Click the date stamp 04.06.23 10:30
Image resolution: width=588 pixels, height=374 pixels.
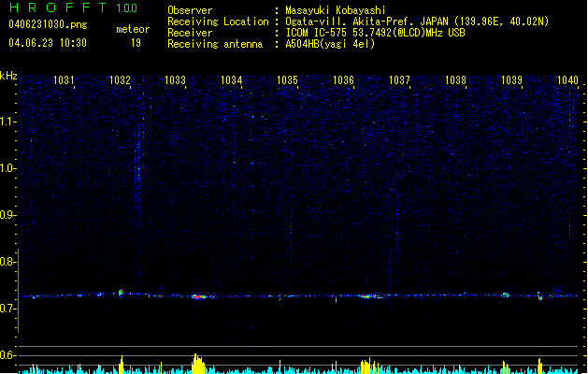pos(48,43)
